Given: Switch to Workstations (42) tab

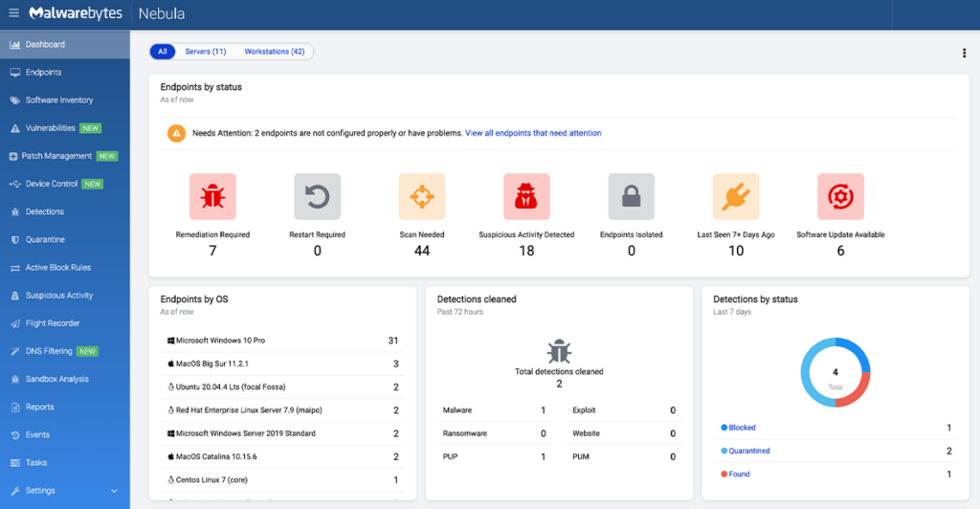Looking at the screenshot, I should coord(275,52).
